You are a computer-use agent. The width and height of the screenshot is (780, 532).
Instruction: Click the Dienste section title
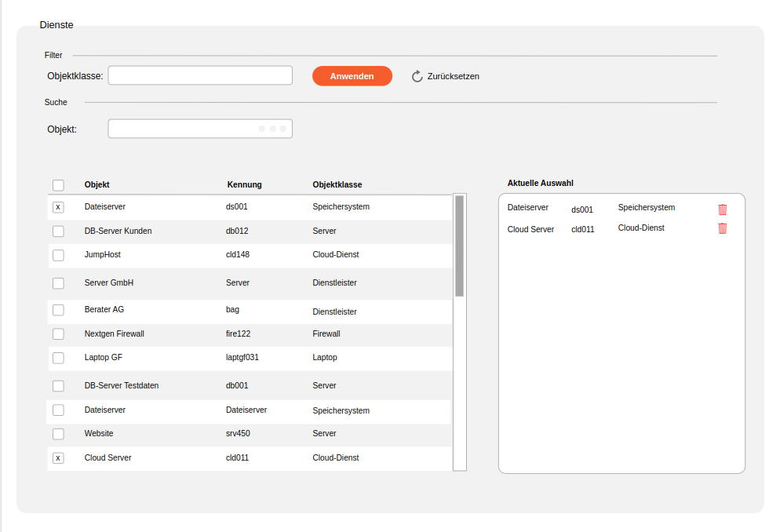pyautogui.click(x=56, y=25)
